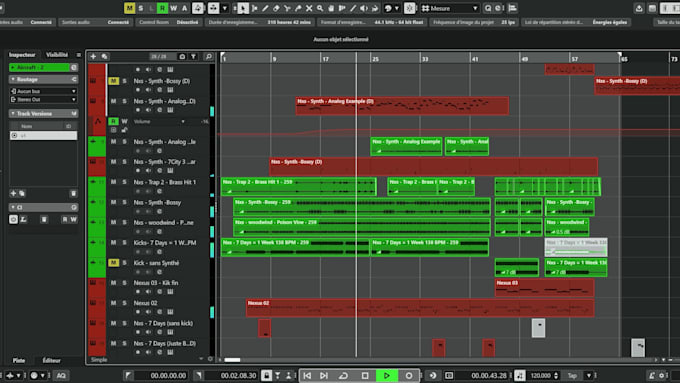The width and height of the screenshot is (680, 383).
Task: Unmute the Kick - sans Synthé track
Action: coord(114,263)
